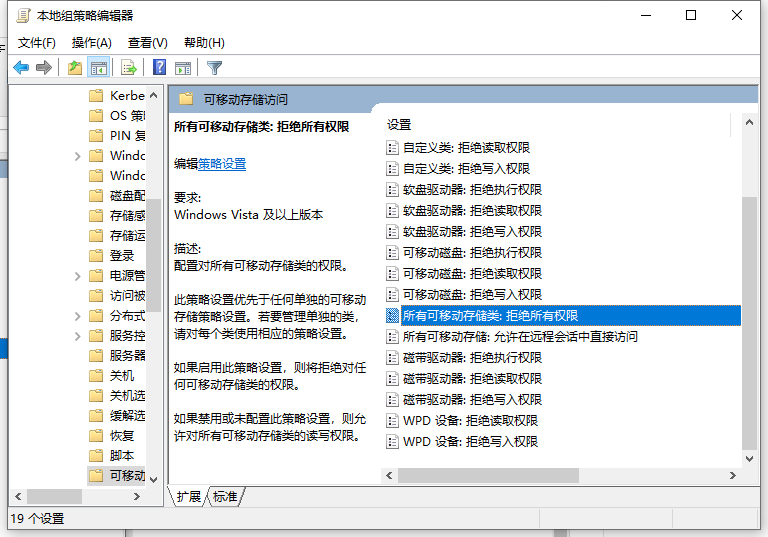The height and width of the screenshot is (537, 768).
Task: Click the 策略设置 link
Action: (222, 164)
